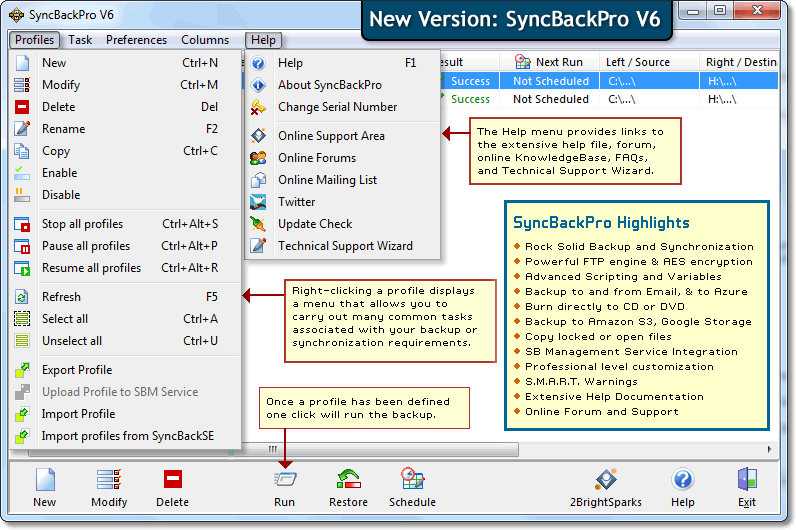Open the Help menu in menu bar
This screenshot has width=796, height=530.
click(x=263, y=40)
